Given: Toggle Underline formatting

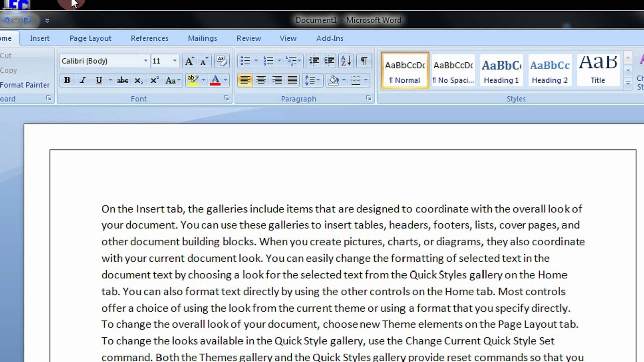Looking at the screenshot, I should 99,80.
